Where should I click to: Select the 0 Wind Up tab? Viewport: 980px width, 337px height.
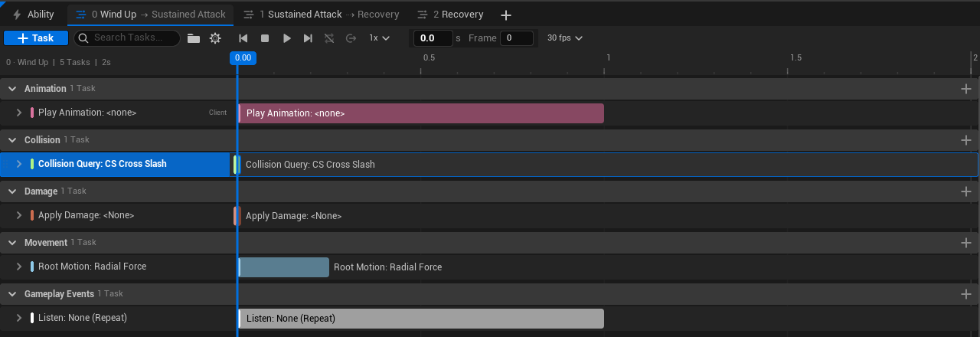pyautogui.click(x=151, y=15)
